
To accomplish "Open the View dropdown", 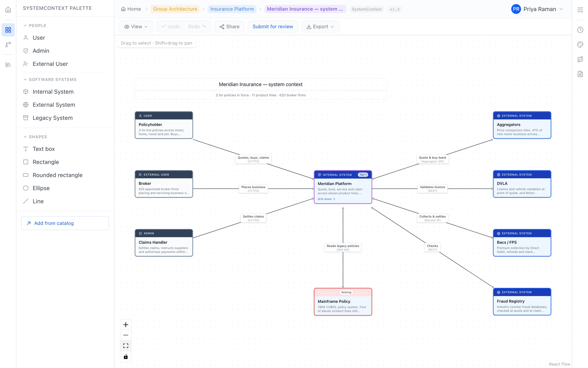I will (x=136, y=26).
